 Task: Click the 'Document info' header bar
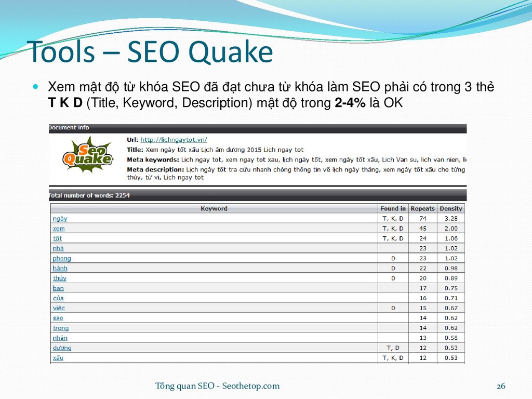(x=258, y=128)
